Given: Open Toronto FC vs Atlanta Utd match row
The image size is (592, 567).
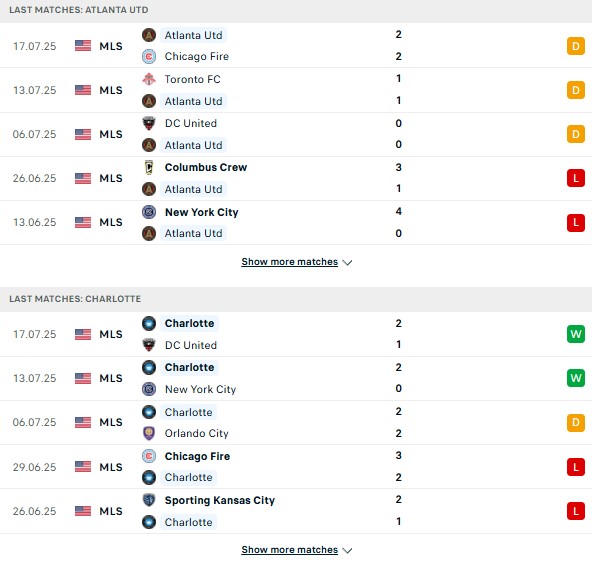Looking at the screenshot, I should [296, 90].
